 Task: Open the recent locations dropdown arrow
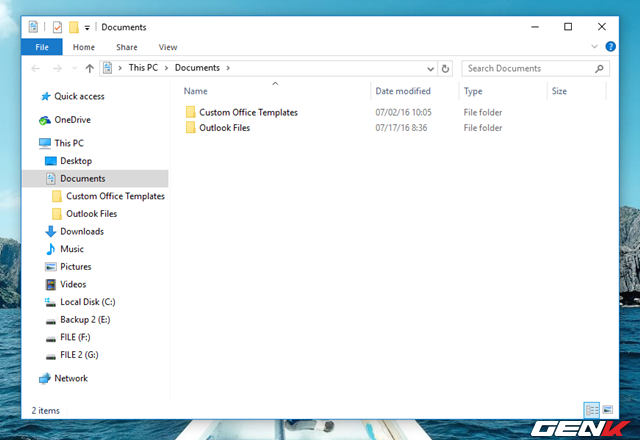(x=74, y=68)
